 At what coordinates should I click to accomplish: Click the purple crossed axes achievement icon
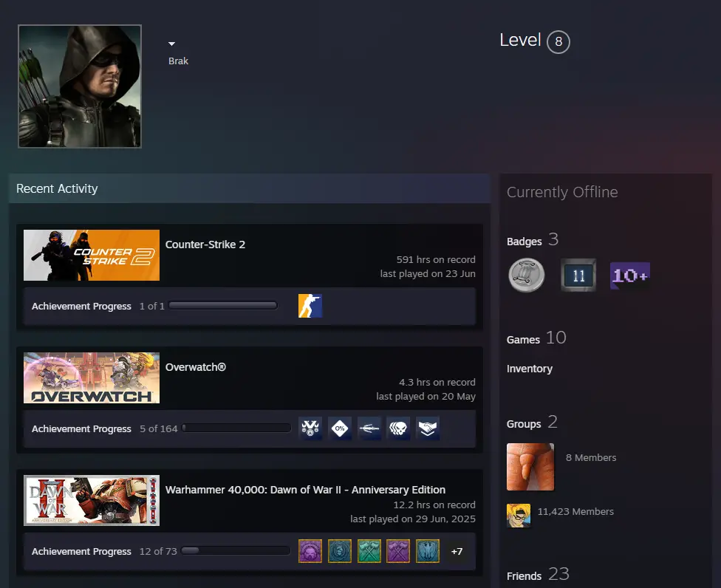click(398, 551)
